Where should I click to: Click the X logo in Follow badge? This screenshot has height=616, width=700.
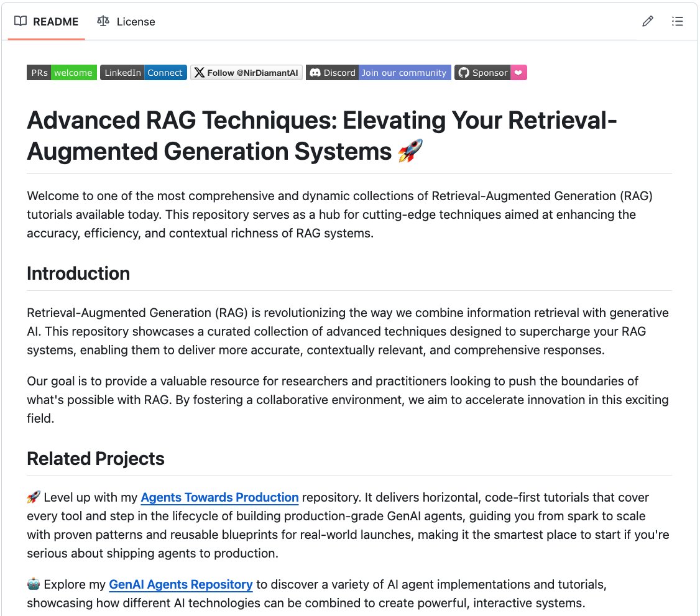point(200,73)
